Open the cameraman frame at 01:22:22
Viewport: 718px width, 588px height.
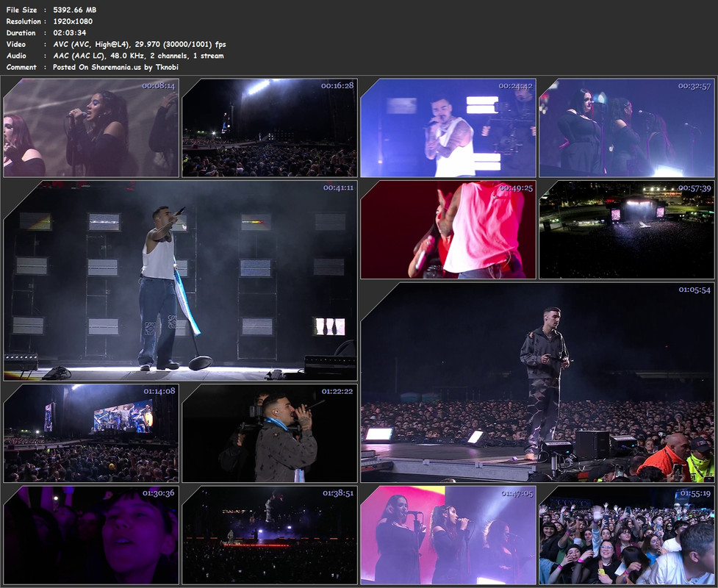(x=270, y=433)
